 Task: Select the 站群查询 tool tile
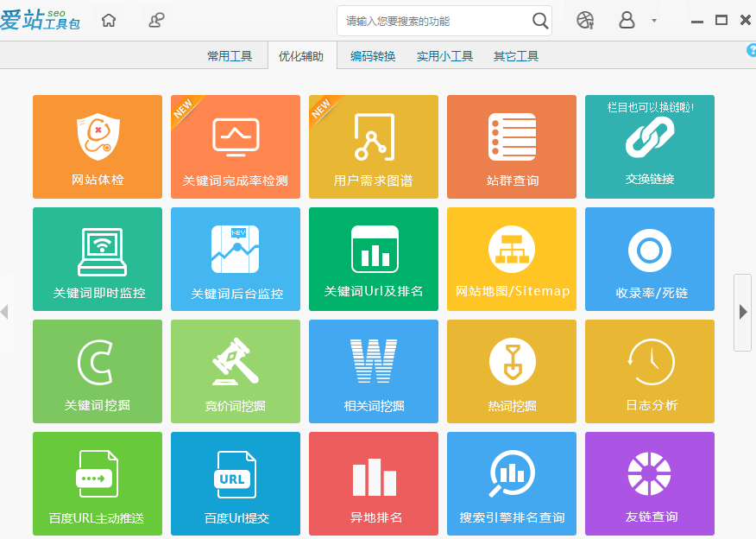click(x=512, y=147)
